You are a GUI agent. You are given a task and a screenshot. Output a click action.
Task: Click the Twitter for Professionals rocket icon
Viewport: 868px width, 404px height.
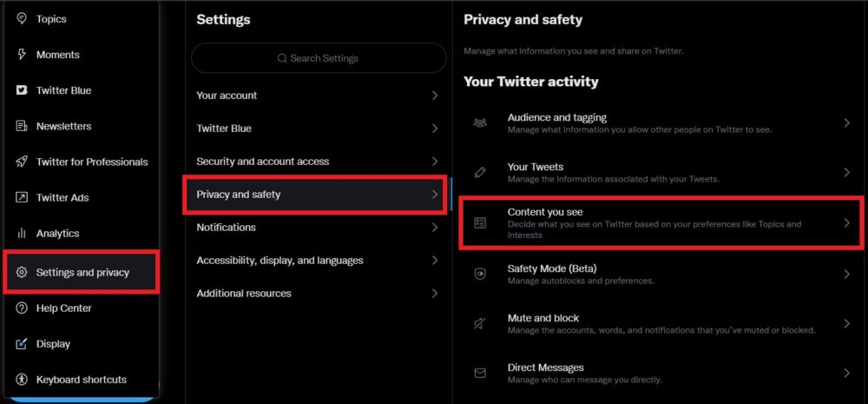tap(22, 162)
